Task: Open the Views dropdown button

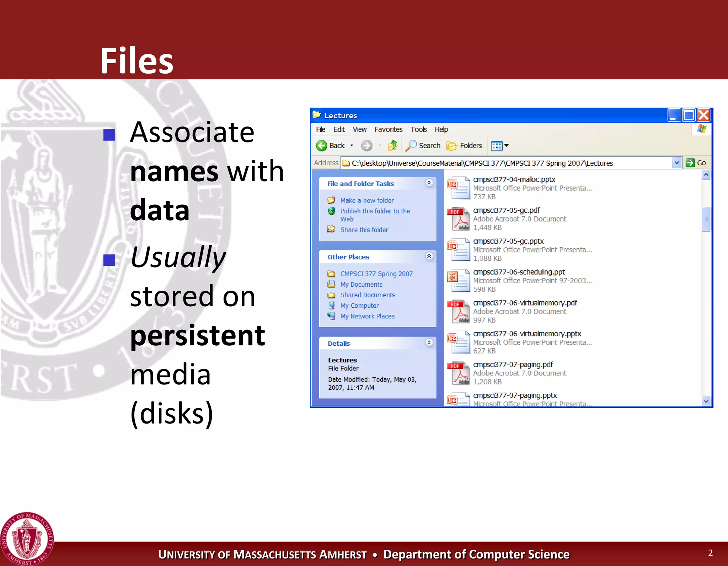Action: click(x=500, y=145)
